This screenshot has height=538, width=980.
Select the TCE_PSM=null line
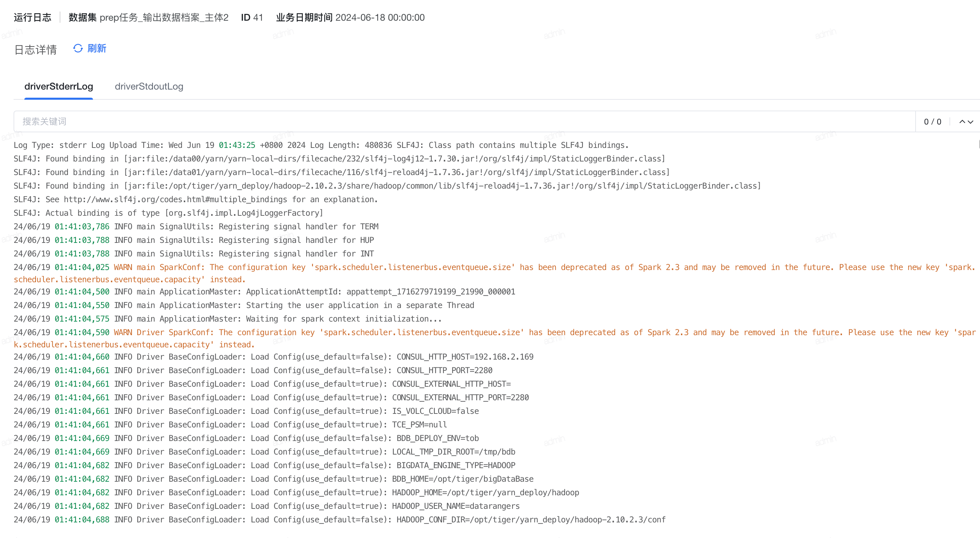coord(230,425)
